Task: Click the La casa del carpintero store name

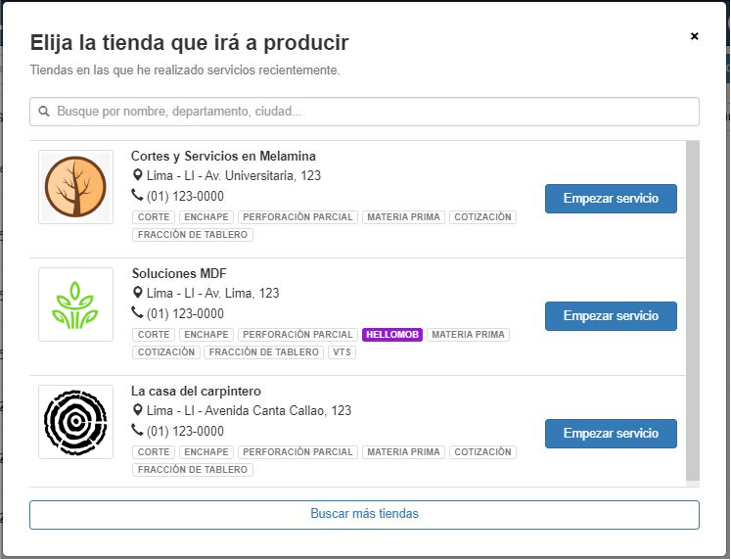Action: pyautogui.click(x=196, y=392)
